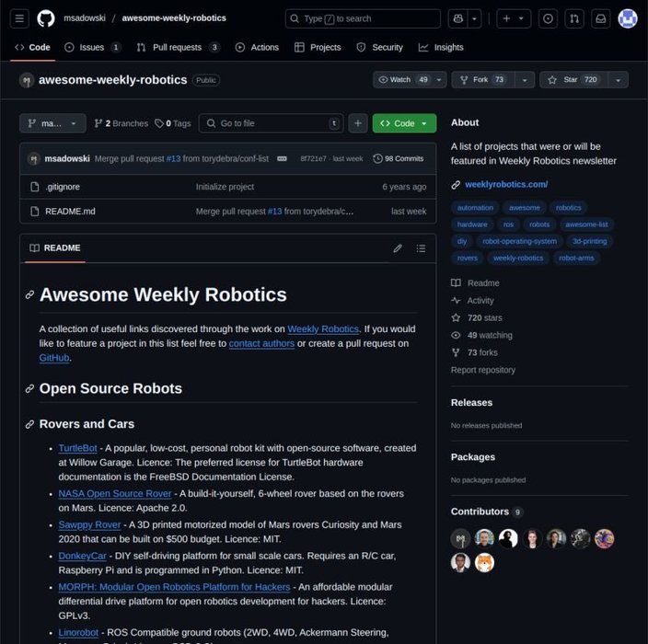This screenshot has height=644, width=648.
Task: Open the README.md file
Action: tap(70, 211)
